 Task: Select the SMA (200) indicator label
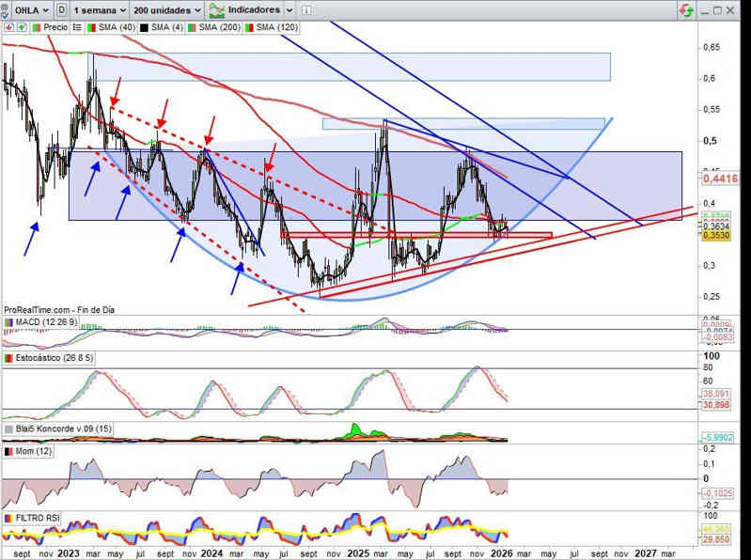218,27
